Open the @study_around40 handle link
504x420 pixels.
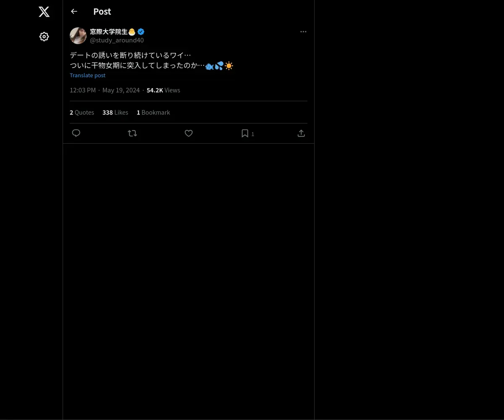click(117, 40)
